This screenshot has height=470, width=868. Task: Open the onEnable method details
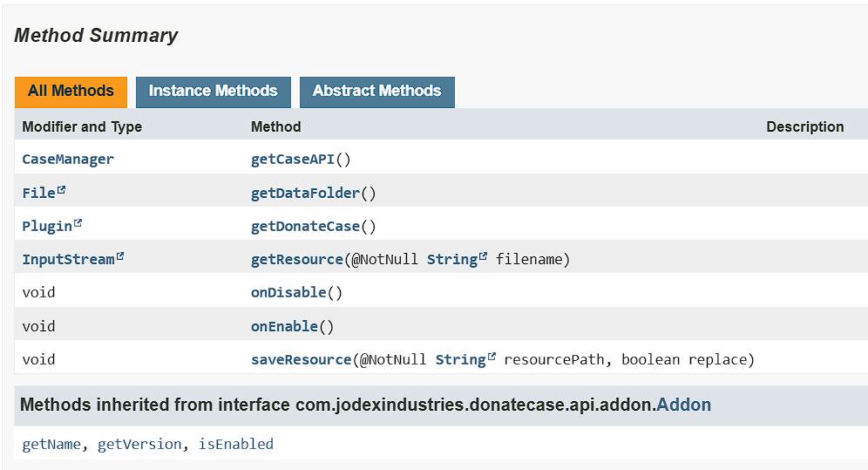coord(284,327)
